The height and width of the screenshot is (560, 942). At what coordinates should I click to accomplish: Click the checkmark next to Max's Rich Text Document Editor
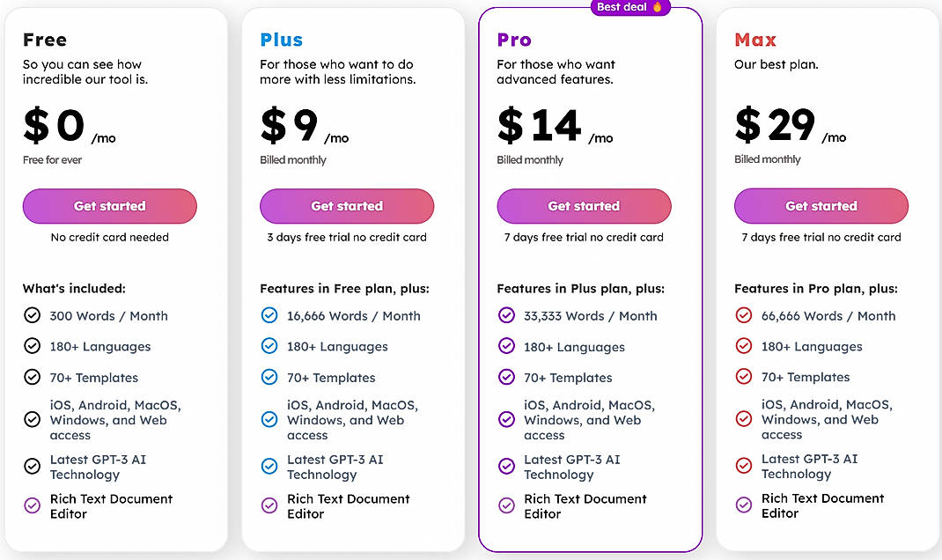click(744, 505)
